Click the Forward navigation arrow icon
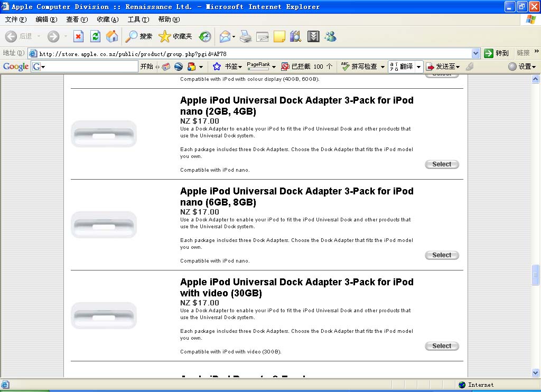This screenshot has width=541, height=392. coord(53,36)
